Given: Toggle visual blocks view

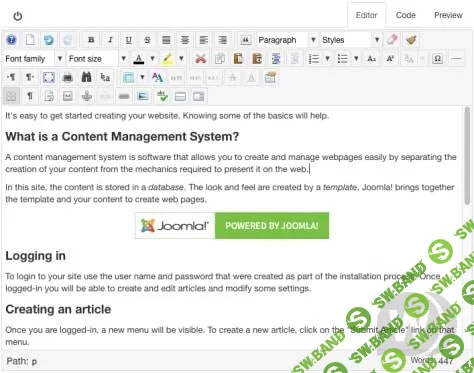Looking at the screenshot, I should (11, 97).
